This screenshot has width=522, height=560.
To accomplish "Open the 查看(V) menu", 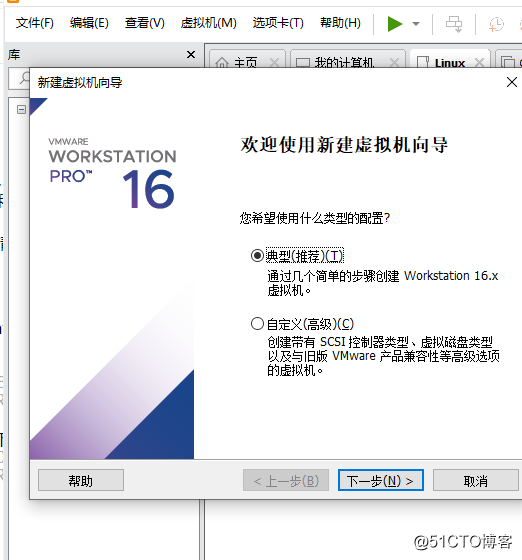I will [x=145, y=23].
